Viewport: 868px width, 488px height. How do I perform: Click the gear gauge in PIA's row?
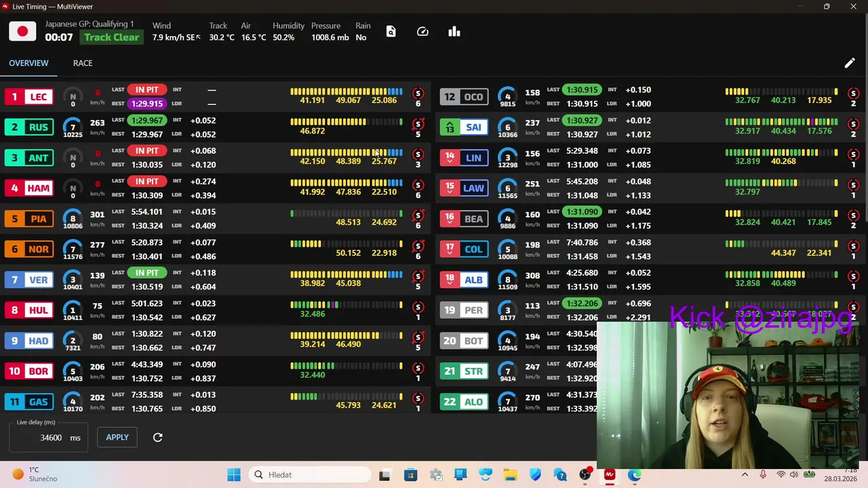[73, 219]
